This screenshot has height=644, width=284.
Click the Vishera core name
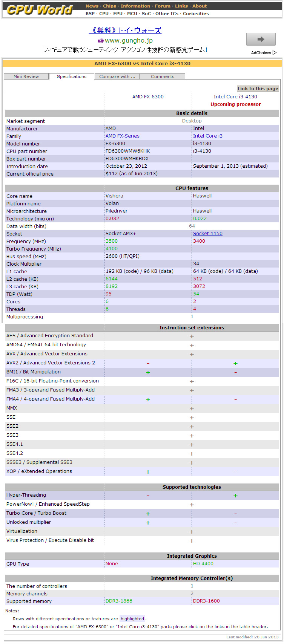[114, 196]
